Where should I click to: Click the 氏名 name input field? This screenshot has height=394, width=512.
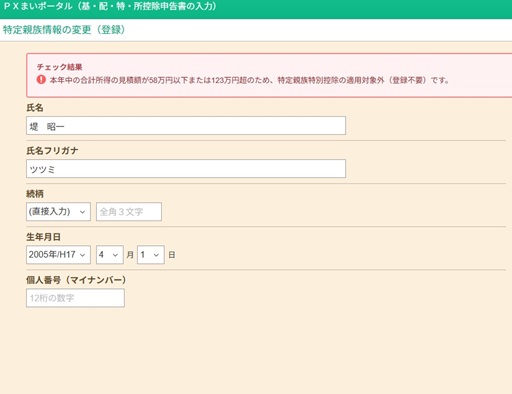point(186,126)
